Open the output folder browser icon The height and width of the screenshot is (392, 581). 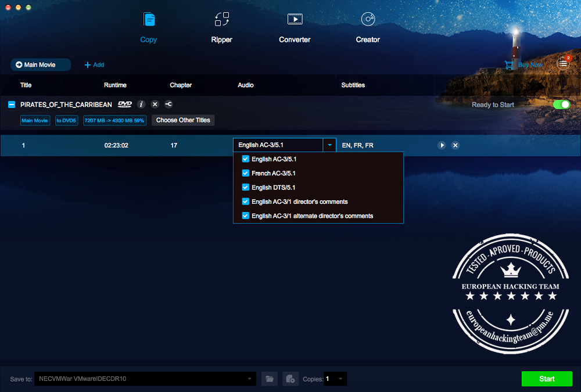(x=269, y=379)
